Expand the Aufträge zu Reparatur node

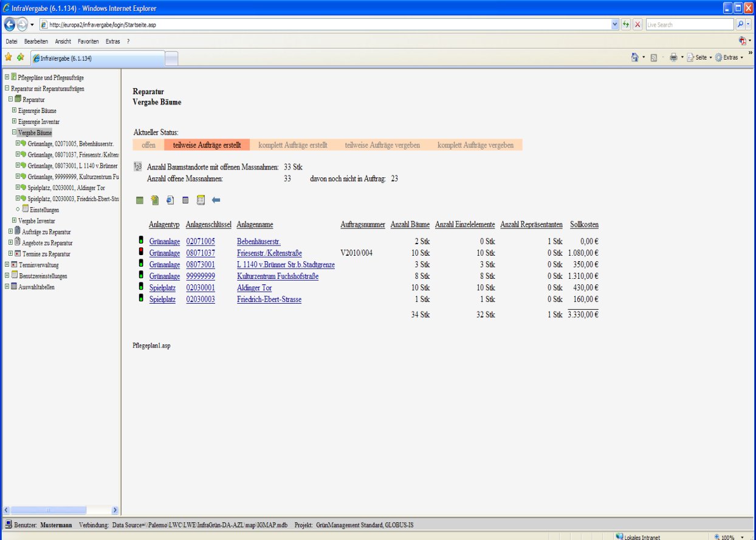click(x=10, y=232)
